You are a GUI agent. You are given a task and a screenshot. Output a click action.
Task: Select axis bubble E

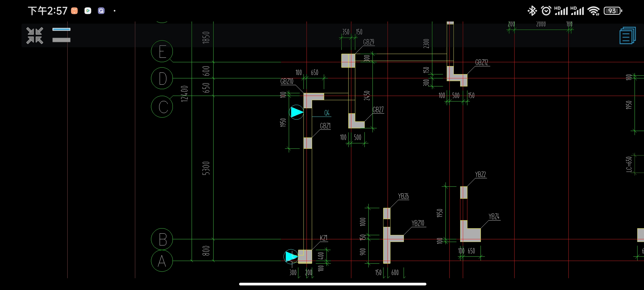[x=162, y=51]
